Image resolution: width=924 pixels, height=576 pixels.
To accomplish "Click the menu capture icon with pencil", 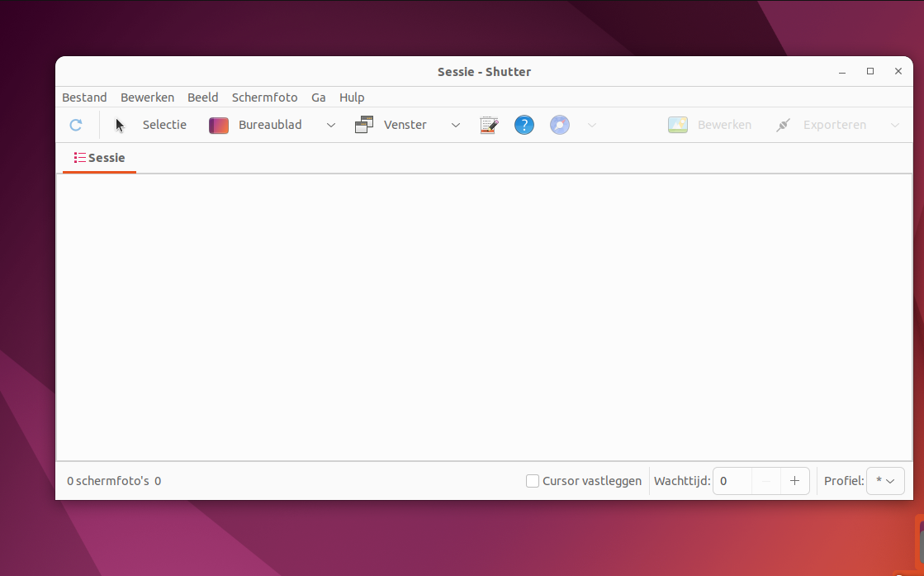I will click(x=489, y=125).
